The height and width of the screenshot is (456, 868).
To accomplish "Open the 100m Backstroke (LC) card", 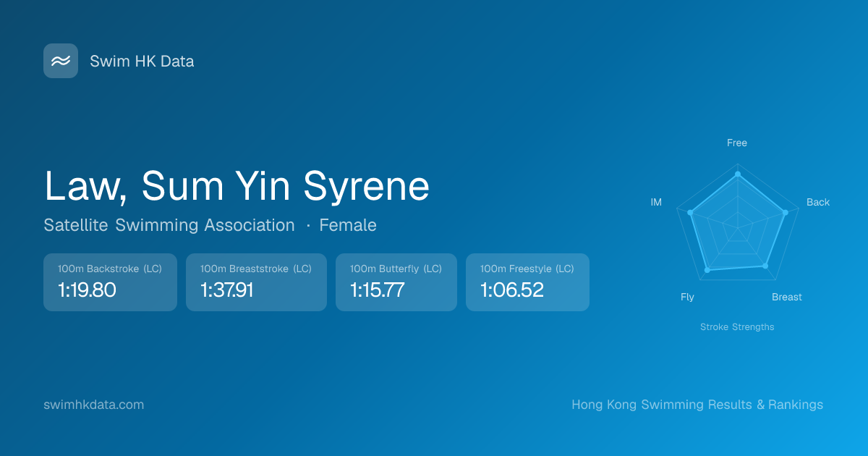I will (x=110, y=282).
